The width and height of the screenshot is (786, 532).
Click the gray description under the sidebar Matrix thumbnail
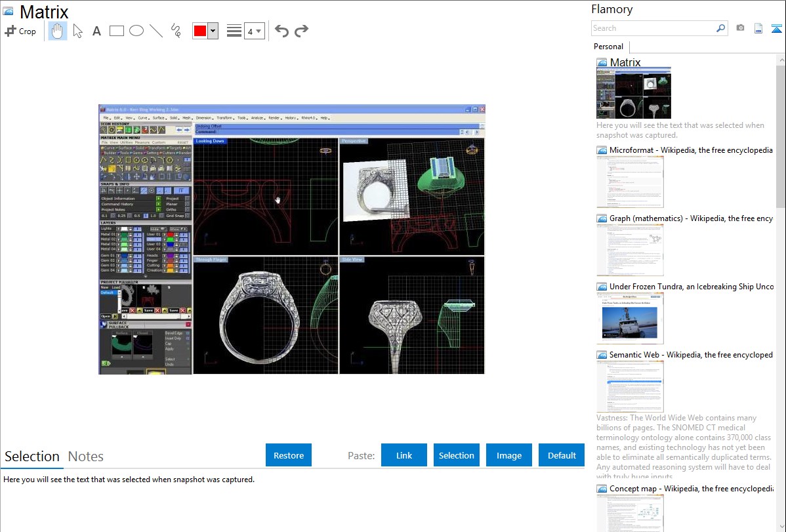click(x=680, y=130)
